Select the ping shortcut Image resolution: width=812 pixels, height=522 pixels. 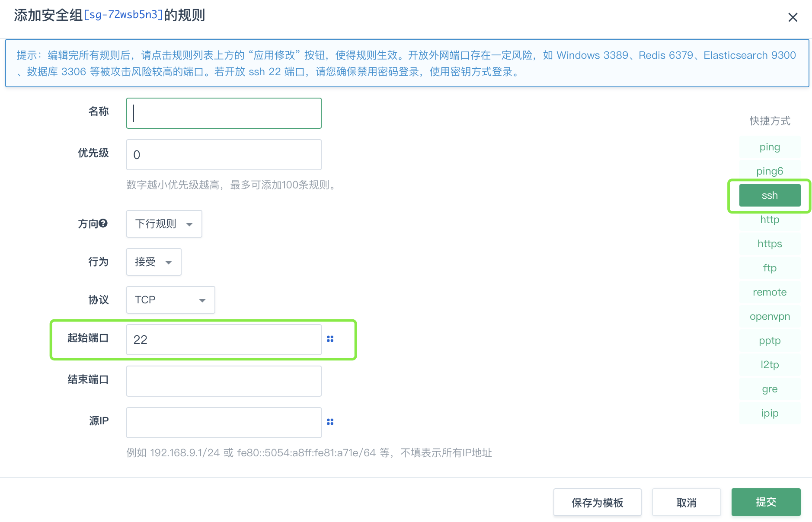(770, 147)
